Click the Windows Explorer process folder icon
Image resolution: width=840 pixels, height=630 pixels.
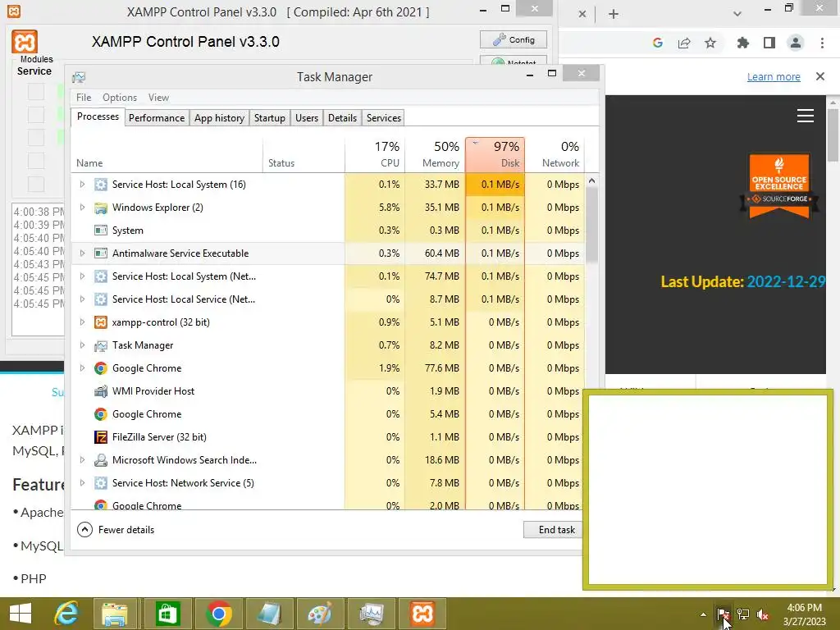point(101,208)
